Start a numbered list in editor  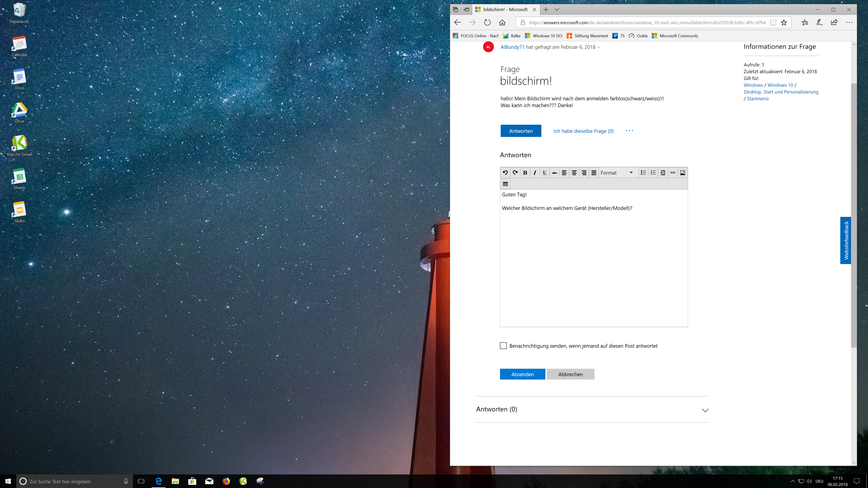point(653,173)
